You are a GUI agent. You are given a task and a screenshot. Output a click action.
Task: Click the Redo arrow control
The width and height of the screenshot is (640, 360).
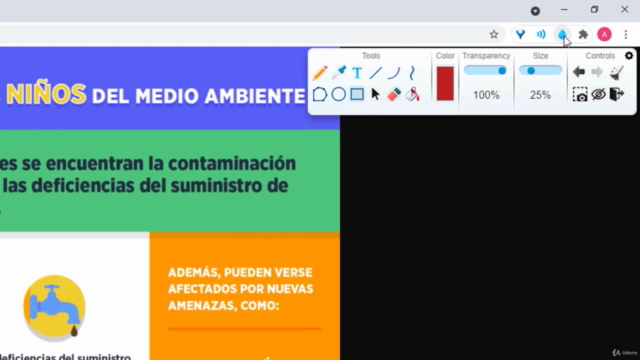click(597, 72)
